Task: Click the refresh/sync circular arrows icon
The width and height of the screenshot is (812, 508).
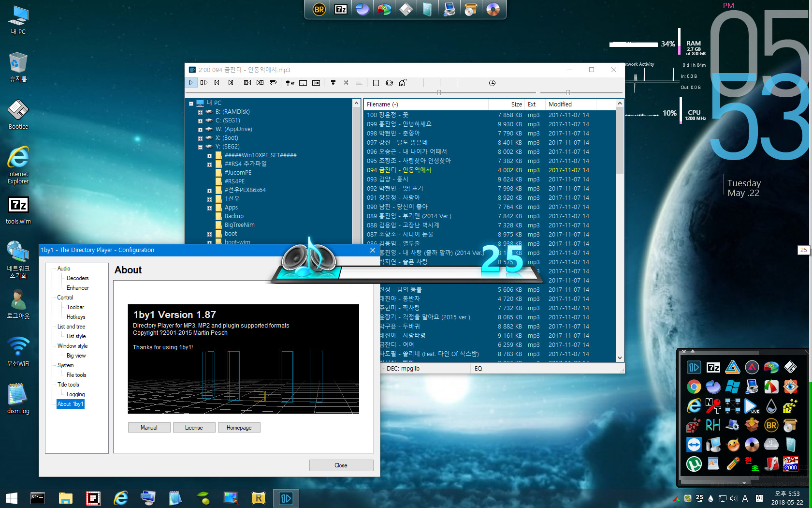Action: [x=389, y=83]
